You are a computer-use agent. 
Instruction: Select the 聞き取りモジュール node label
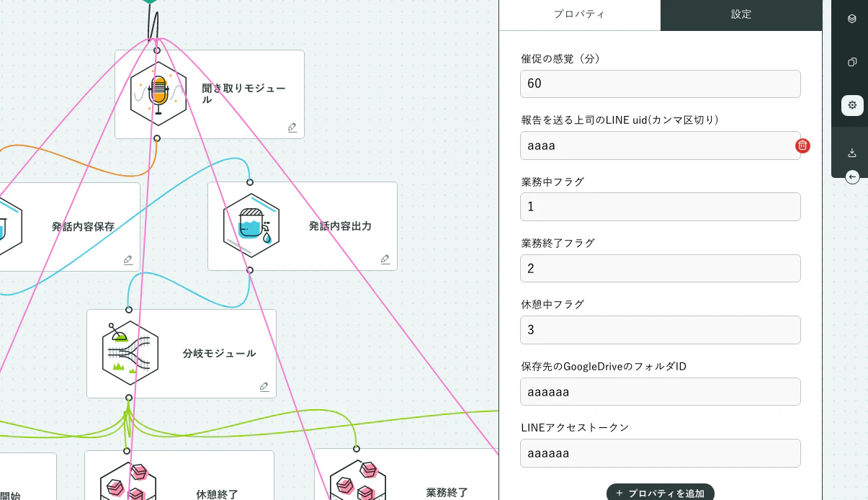point(243,94)
